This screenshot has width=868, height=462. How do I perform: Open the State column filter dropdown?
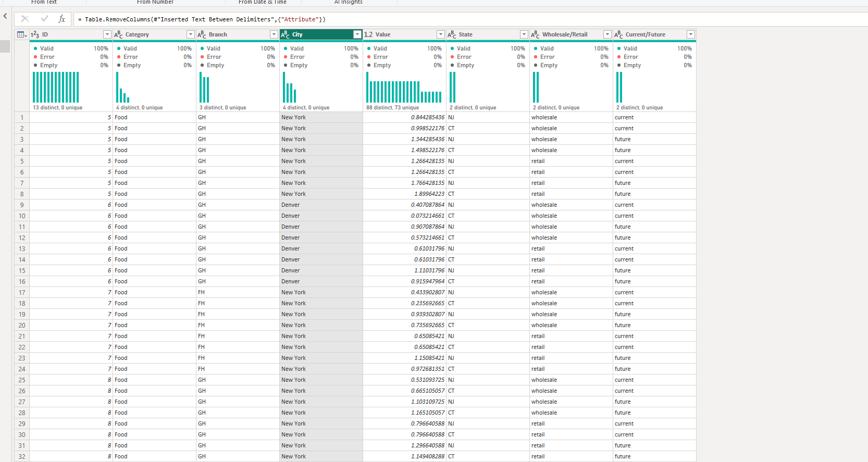(x=524, y=34)
